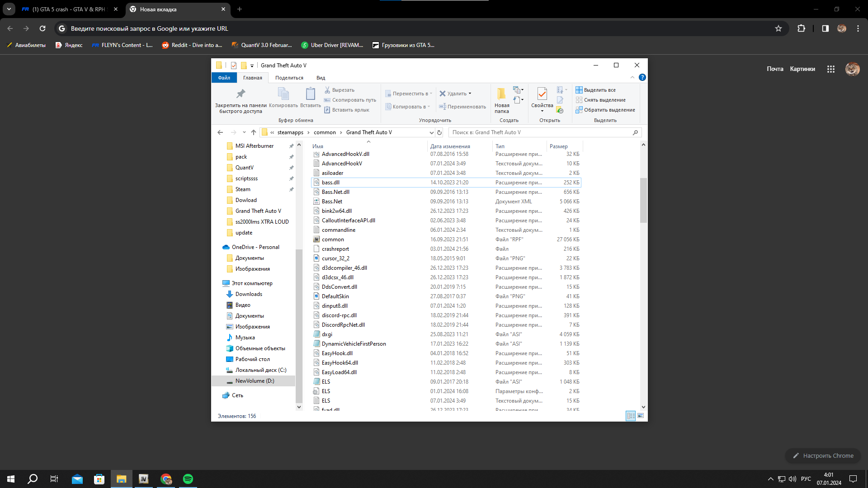868x488 pixels.
Task: Create a new folder (Новая папка)
Action: coord(501,94)
